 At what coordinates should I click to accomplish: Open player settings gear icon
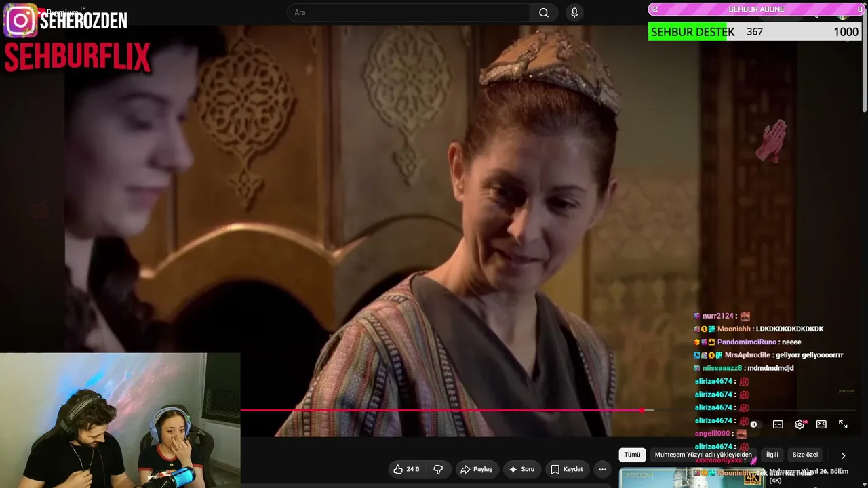[x=800, y=424]
